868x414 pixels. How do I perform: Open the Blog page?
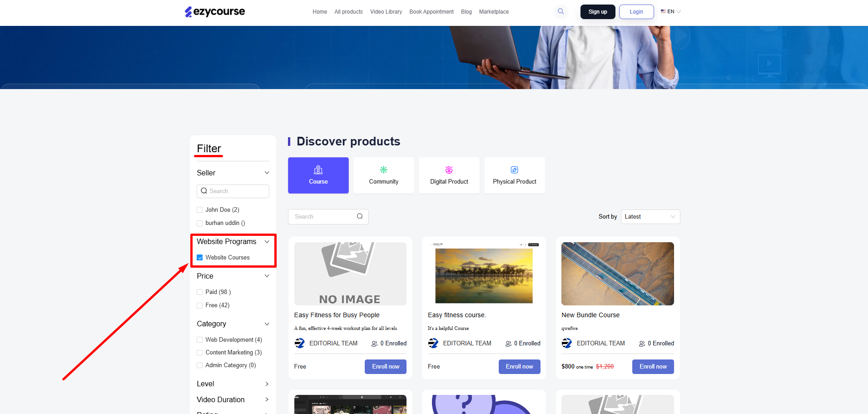(x=466, y=12)
